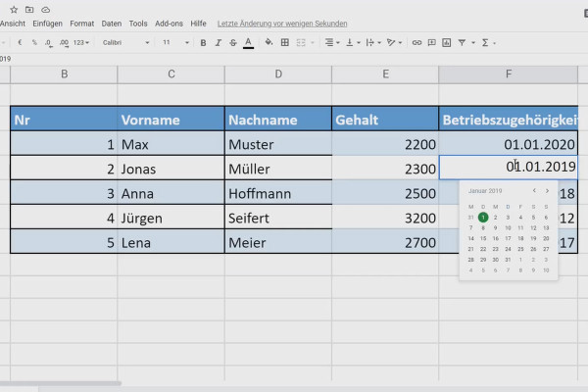Star the document with the star icon

14,10
